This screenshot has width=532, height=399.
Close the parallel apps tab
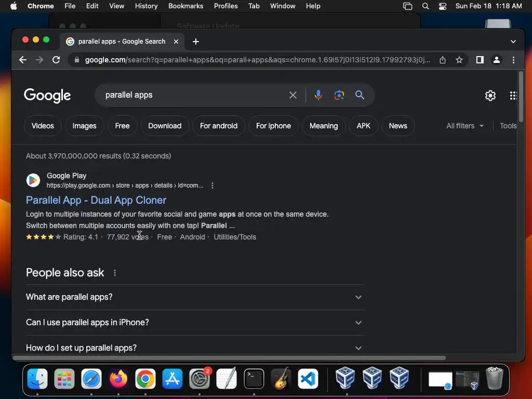[x=176, y=42]
